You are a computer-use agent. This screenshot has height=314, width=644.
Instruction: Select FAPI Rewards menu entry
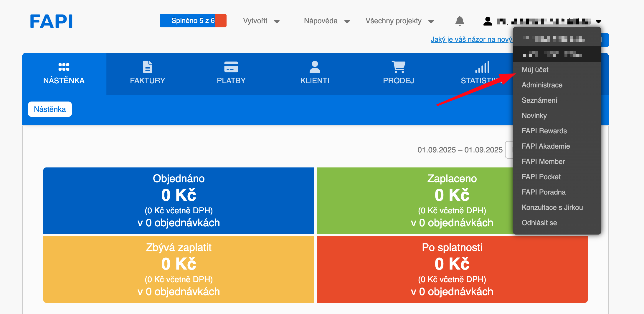click(557, 131)
